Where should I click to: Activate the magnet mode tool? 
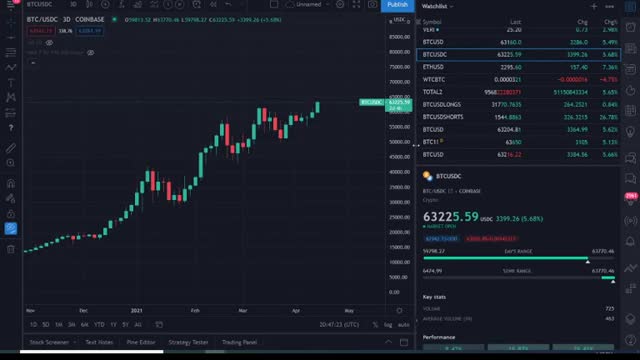(11, 183)
